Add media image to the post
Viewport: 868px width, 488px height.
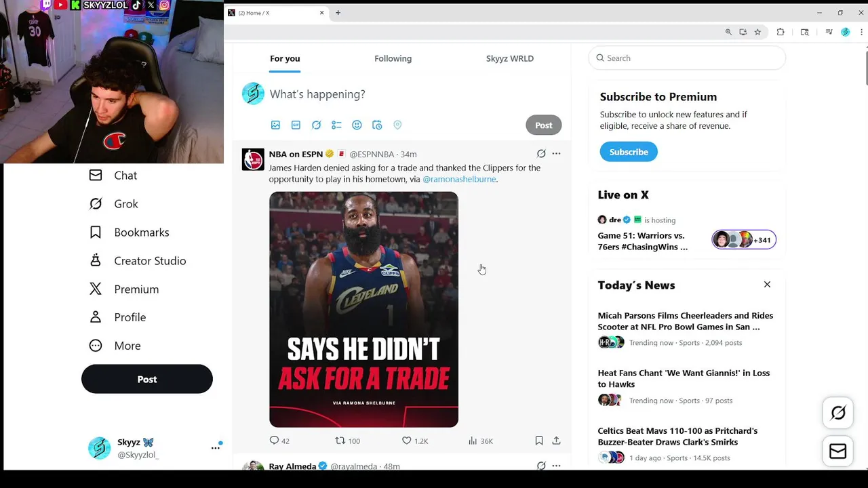pyautogui.click(x=275, y=125)
